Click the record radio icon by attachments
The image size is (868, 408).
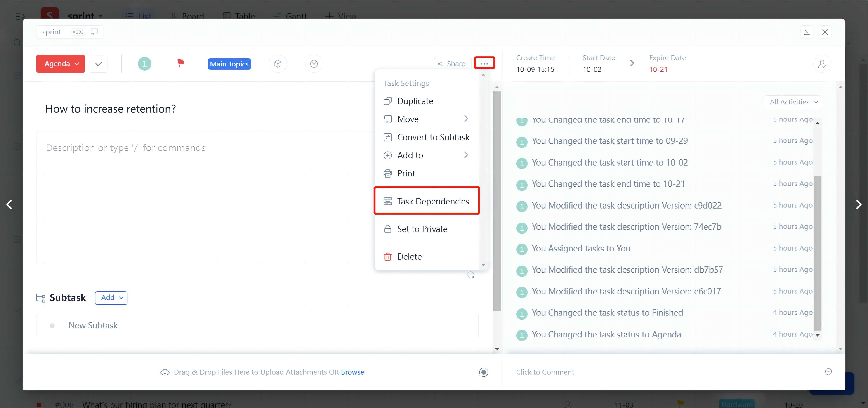[x=484, y=372]
